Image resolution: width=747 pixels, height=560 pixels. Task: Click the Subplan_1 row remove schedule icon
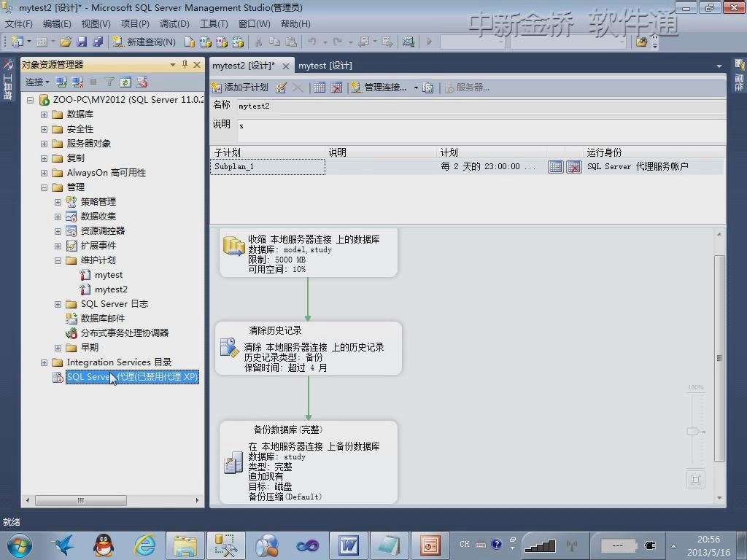(x=573, y=167)
